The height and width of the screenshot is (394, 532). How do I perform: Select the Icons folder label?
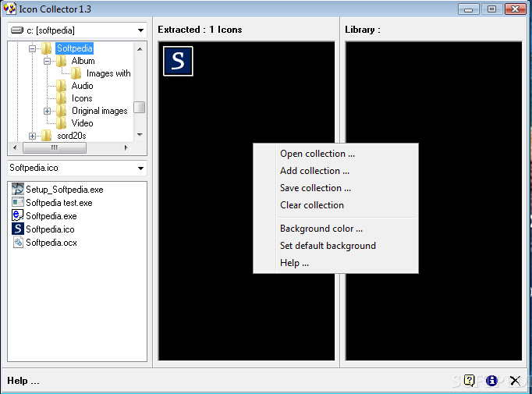click(x=82, y=98)
